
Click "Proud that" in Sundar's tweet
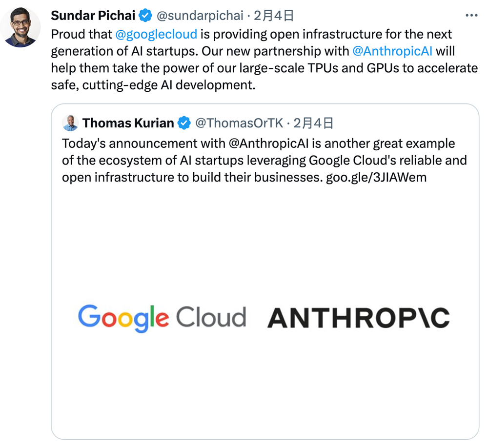pyautogui.click(x=81, y=34)
